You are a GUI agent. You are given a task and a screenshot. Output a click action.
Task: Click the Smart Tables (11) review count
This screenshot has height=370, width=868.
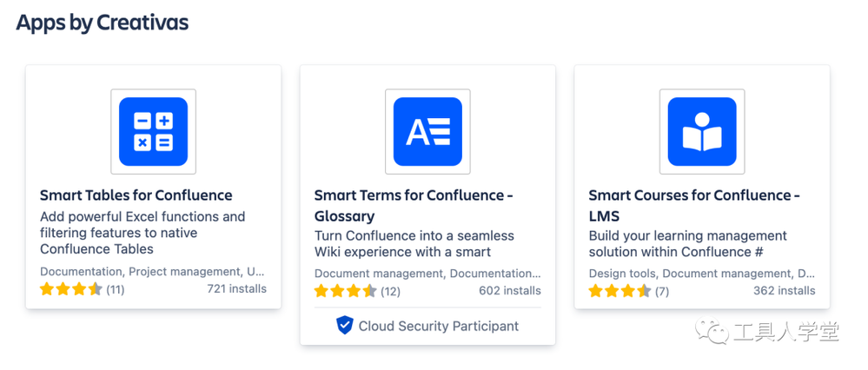coord(116,289)
